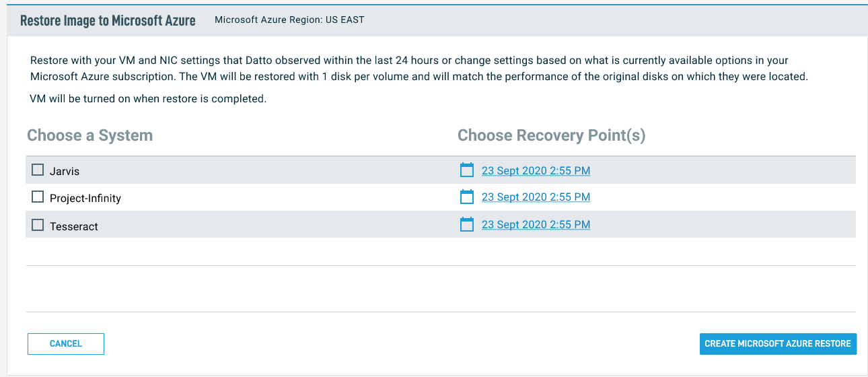Enable the Project-Infinity system checkbox

pyautogui.click(x=38, y=197)
